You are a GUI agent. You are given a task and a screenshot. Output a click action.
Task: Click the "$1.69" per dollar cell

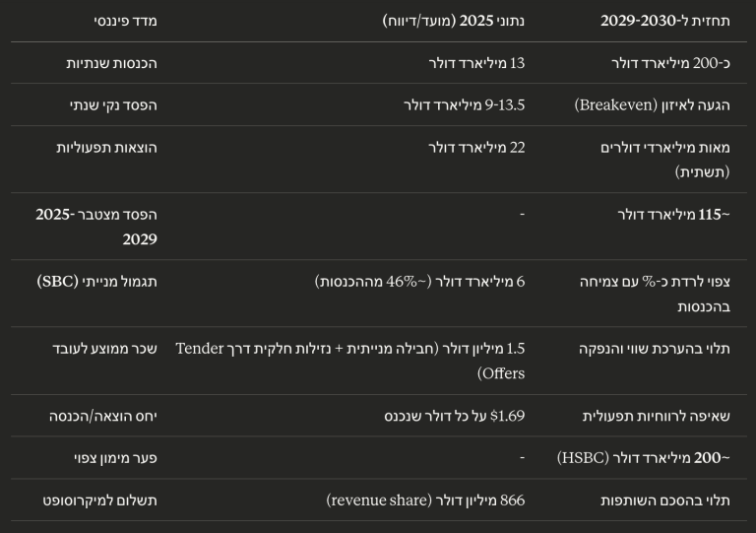[x=455, y=416]
